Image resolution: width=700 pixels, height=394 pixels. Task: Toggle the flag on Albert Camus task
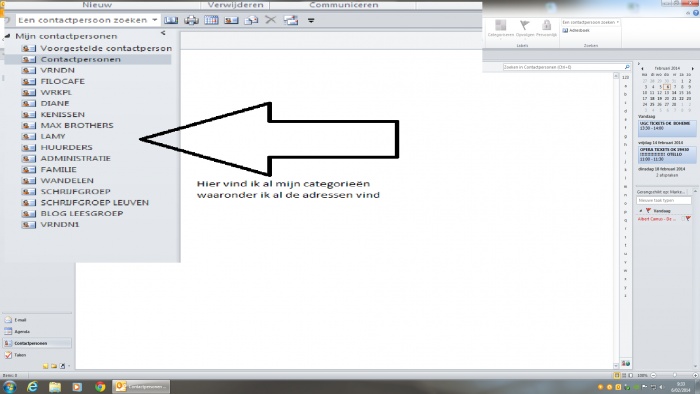(x=688, y=219)
